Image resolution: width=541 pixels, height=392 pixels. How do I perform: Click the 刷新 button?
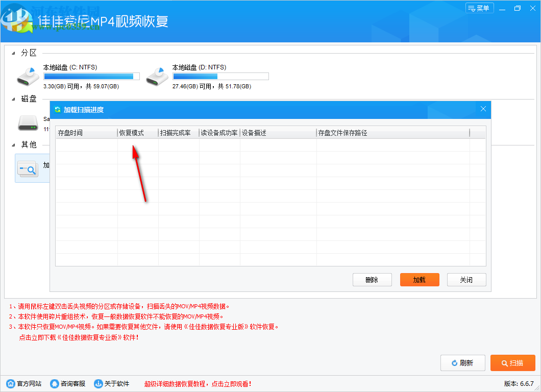(x=463, y=363)
